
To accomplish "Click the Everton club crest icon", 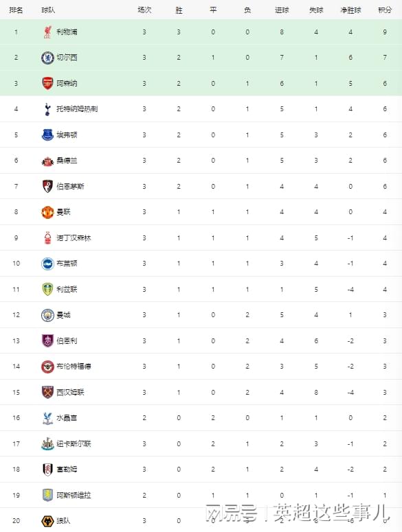I will (47, 135).
